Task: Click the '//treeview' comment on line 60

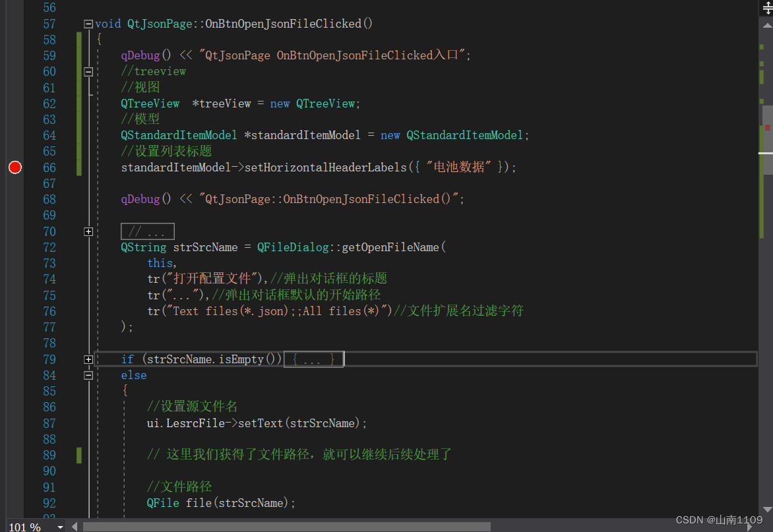Action: (x=154, y=72)
